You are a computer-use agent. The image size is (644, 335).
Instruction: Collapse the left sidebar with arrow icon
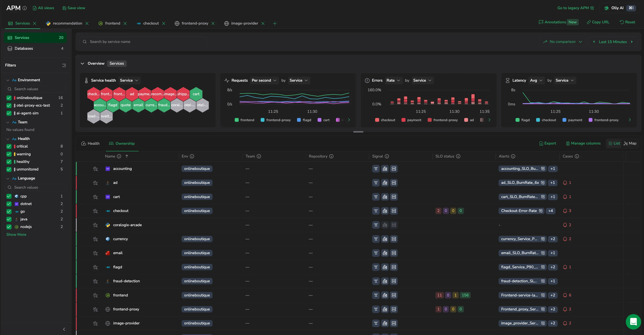pyautogui.click(x=64, y=329)
